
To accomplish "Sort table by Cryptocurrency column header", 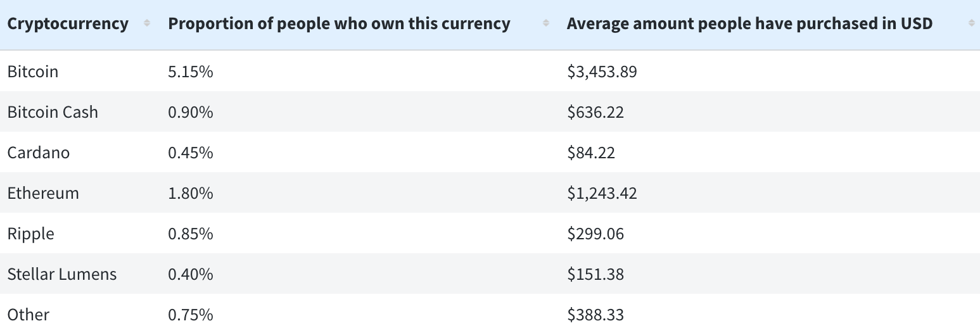I will pyautogui.click(x=68, y=24).
